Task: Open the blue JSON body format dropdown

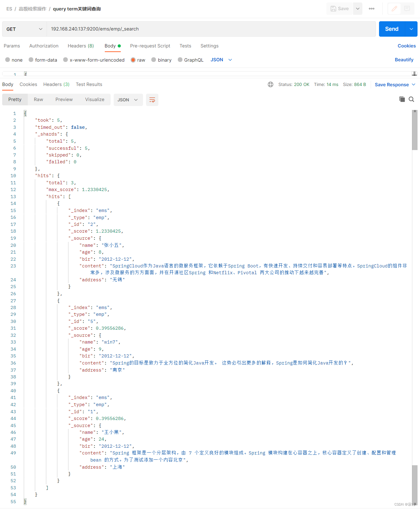Action: 221,60
